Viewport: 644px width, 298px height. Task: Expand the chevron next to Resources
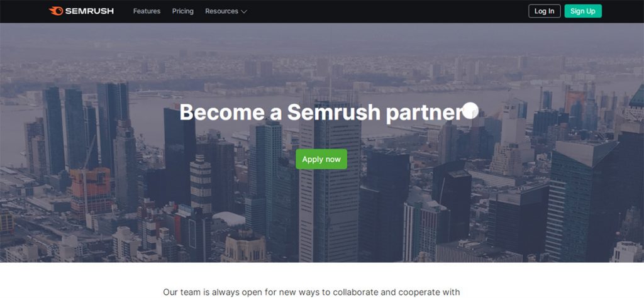coord(243,11)
